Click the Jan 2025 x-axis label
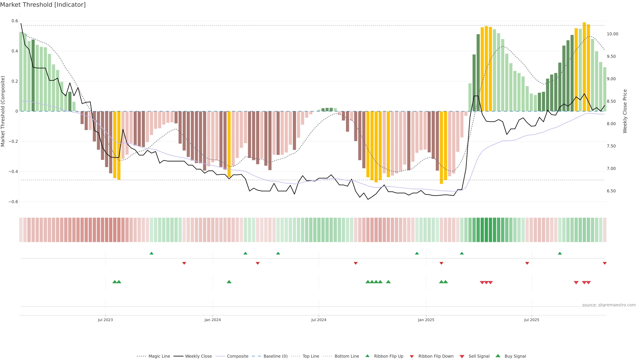Viewport: 644px width, 362px height. pyautogui.click(x=426, y=320)
